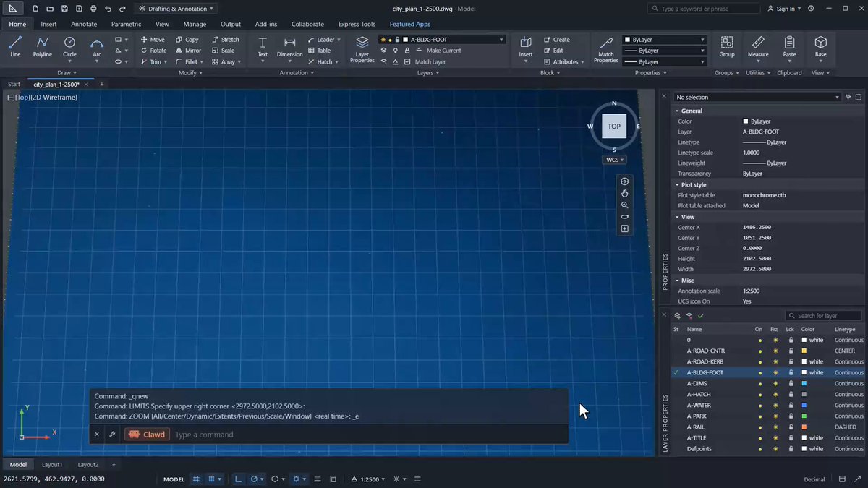The image size is (868, 488).
Task: Switch to the Layout1 tab
Action: [51, 464]
